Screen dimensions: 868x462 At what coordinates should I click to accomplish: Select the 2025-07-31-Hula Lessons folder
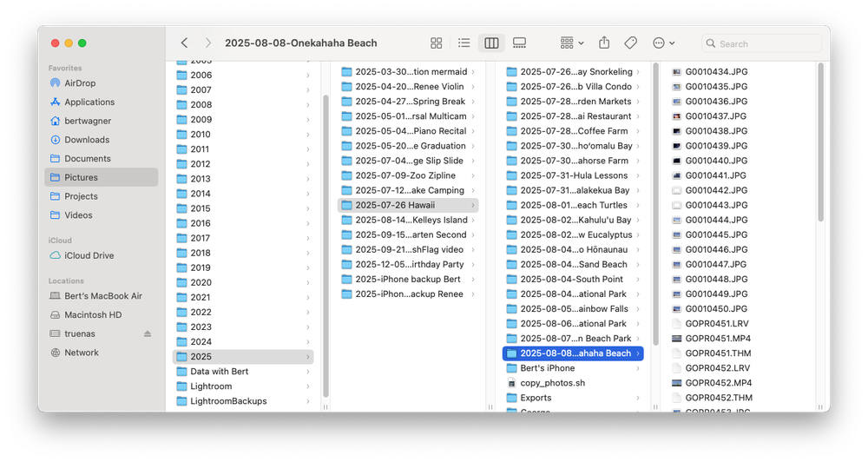(573, 175)
